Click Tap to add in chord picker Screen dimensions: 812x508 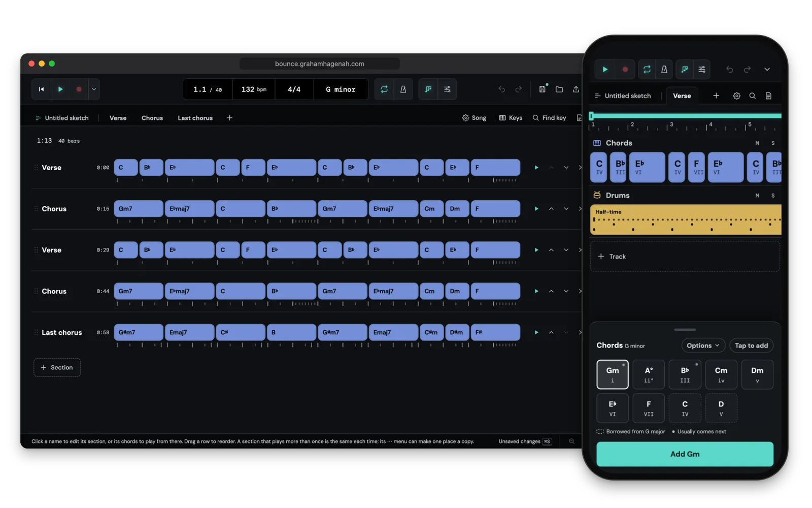pyautogui.click(x=751, y=345)
